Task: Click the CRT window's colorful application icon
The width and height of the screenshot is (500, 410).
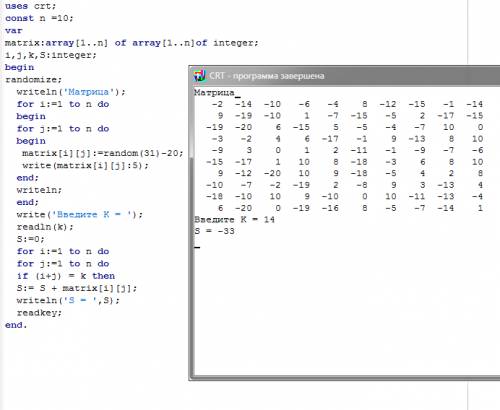Action: 199,76
